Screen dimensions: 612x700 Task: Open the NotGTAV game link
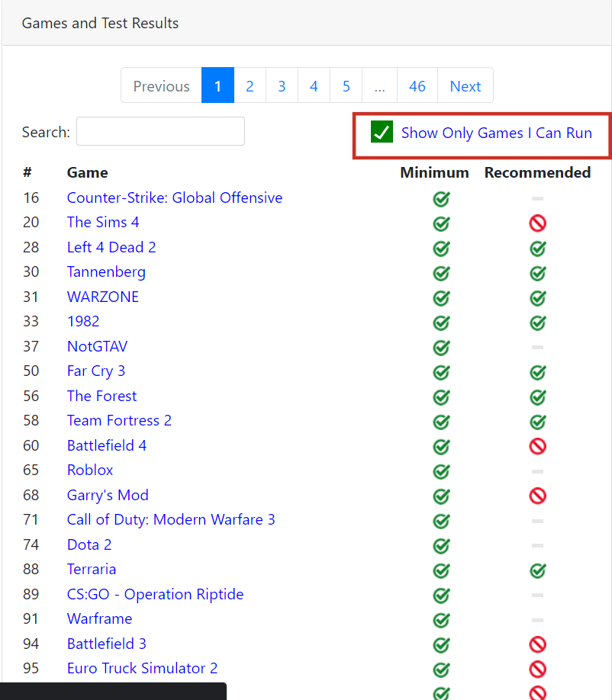tap(98, 346)
